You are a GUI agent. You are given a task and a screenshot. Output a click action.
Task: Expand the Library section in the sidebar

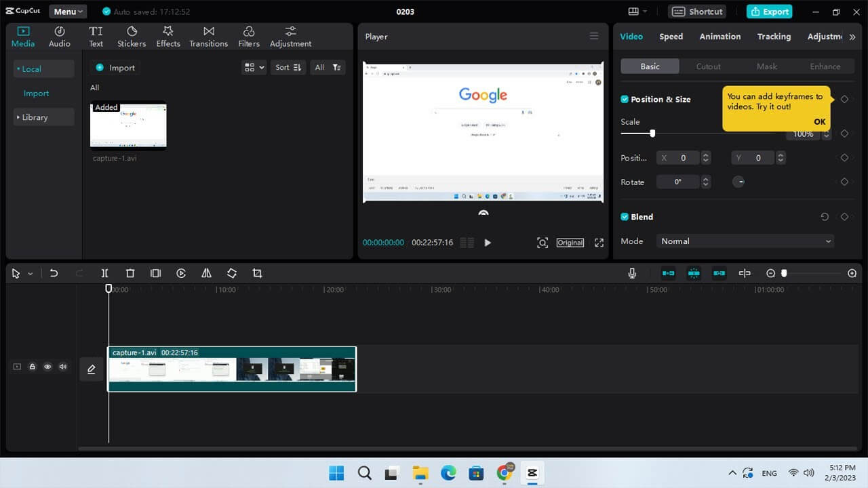pyautogui.click(x=44, y=117)
